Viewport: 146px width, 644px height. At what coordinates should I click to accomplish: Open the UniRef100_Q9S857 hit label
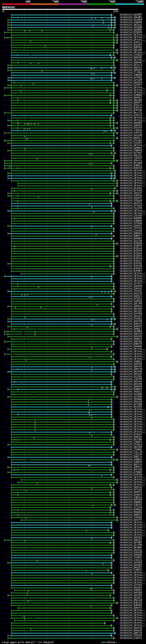tap(131, 15)
